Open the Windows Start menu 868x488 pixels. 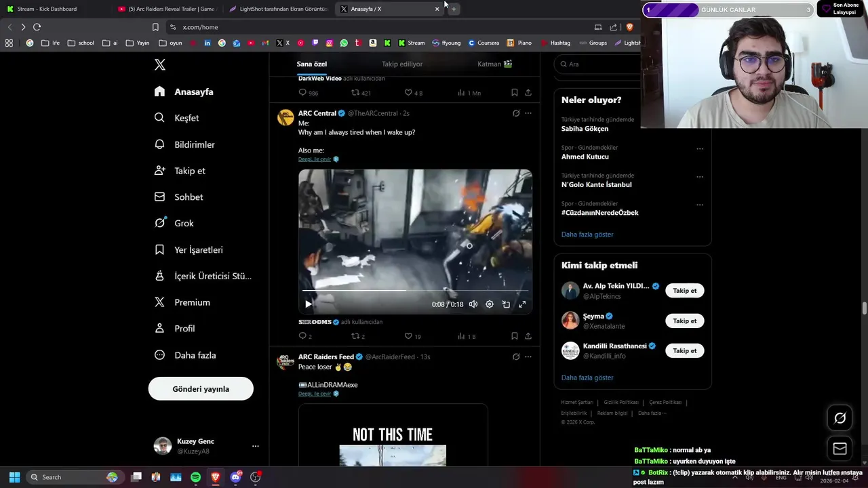14,477
